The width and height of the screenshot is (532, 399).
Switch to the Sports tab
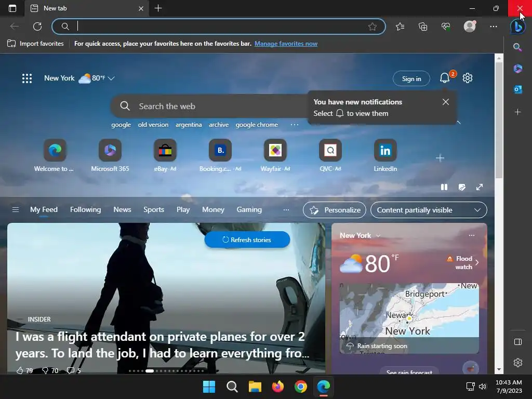(154, 210)
